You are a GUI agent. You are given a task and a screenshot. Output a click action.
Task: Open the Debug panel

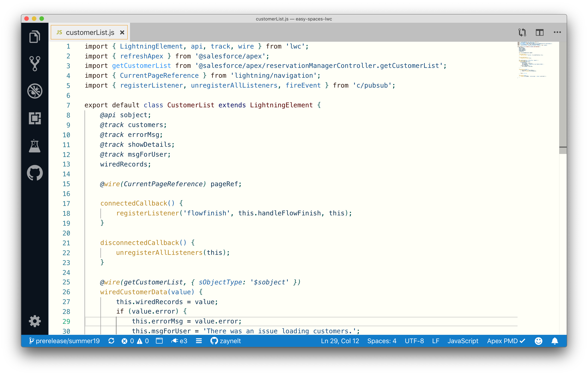click(35, 91)
